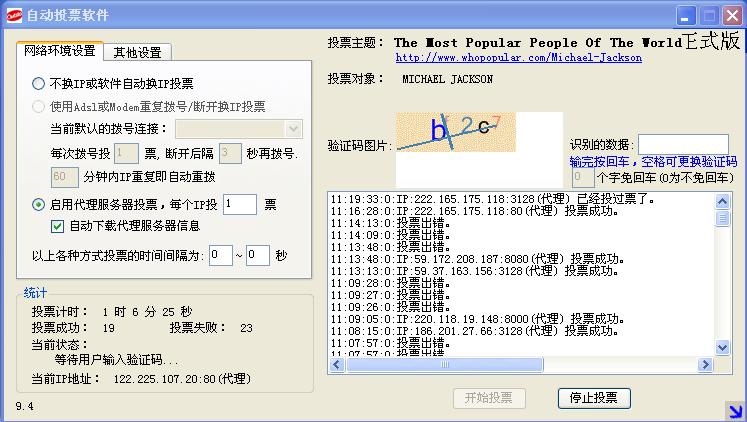Select log entry 11:19:33 已经投过票了
This screenshot has width=747, height=422.
[493, 199]
